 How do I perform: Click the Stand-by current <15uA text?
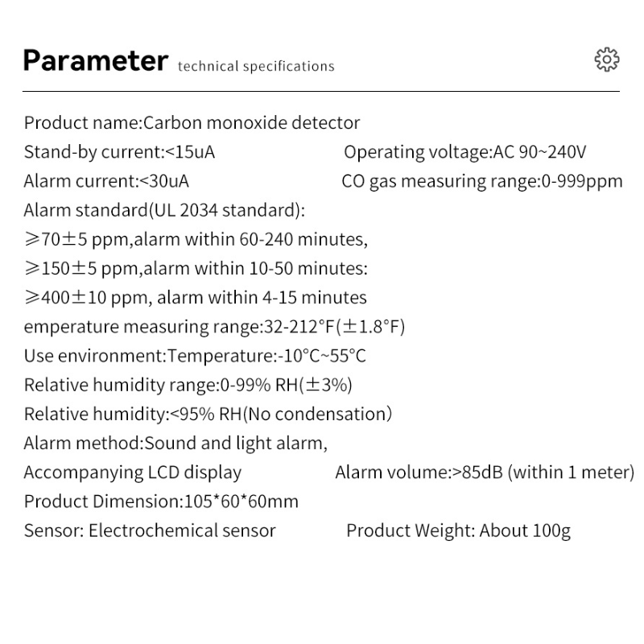119,152
